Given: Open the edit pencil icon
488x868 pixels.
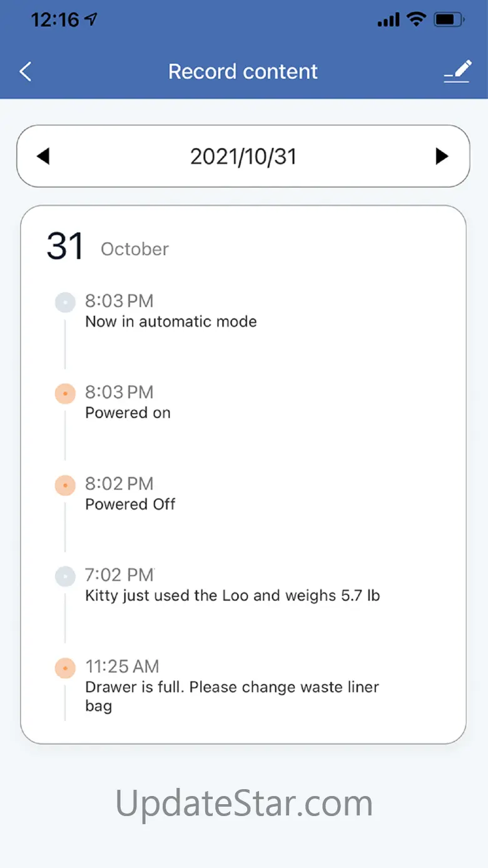Looking at the screenshot, I should pos(457,71).
